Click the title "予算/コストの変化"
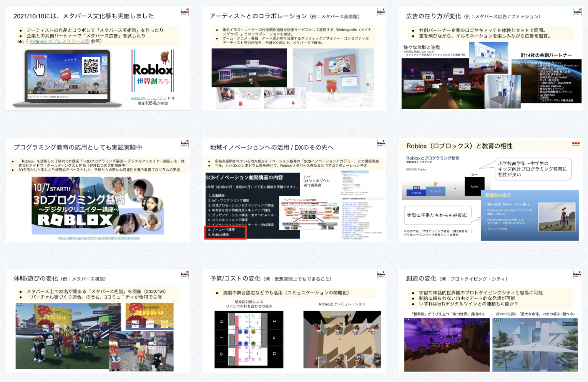This screenshot has height=382, width=588. coord(235,279)
